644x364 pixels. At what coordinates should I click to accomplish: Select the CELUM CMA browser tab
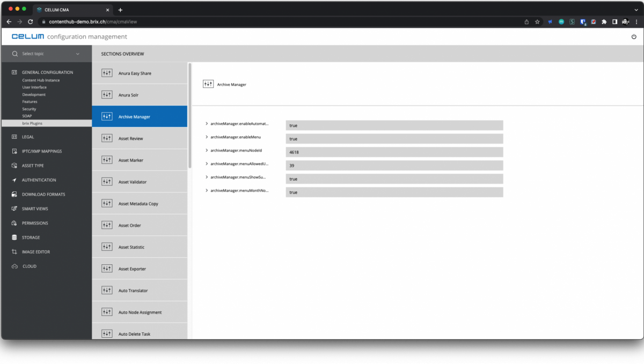(x=72, y=10)
